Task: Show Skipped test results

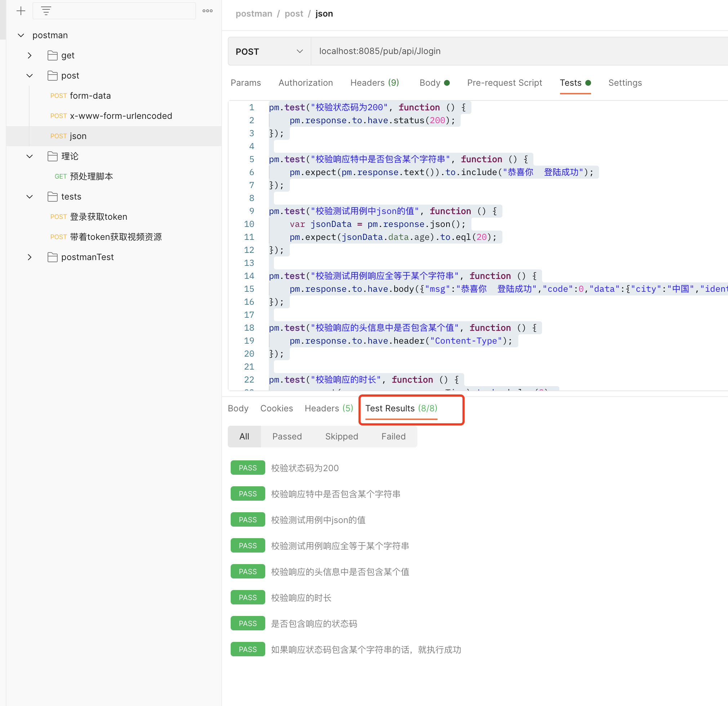Action: pyautogui.click(x=341, y=437)
